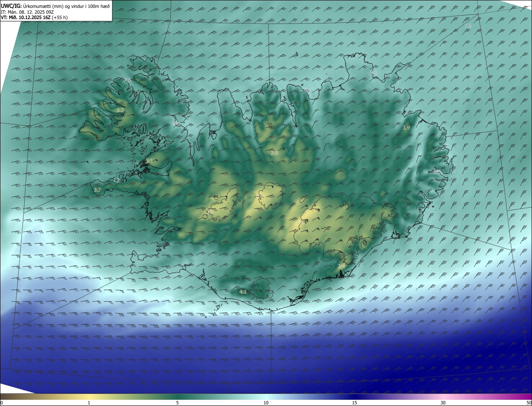Viewport: 532px width, 406px height.
Task: Click the 3.1 value on the map
Action: (149, 161)
